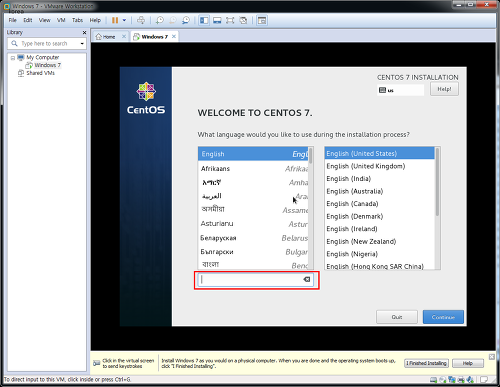
Task: Choose English (United States) locale
Action: pos(380,153)
